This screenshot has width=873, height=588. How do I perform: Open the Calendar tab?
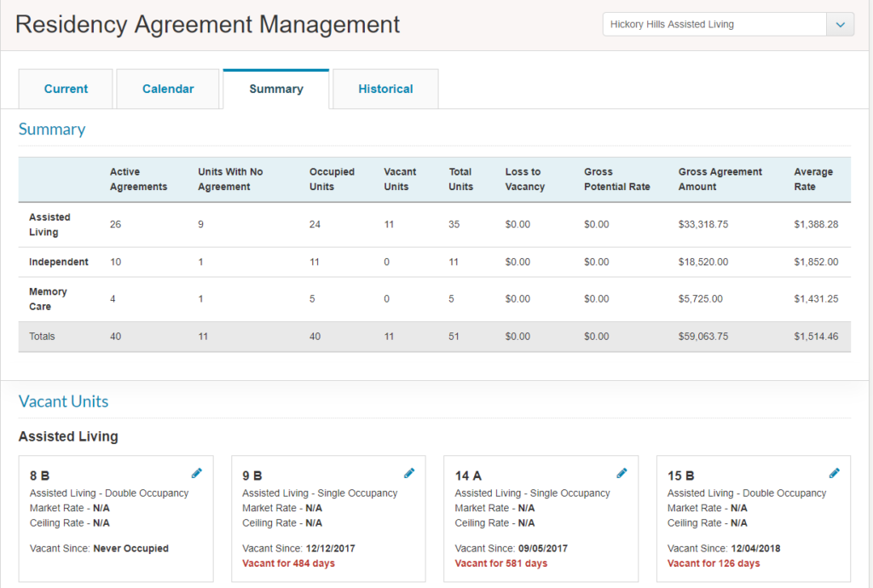coord(168,89)
